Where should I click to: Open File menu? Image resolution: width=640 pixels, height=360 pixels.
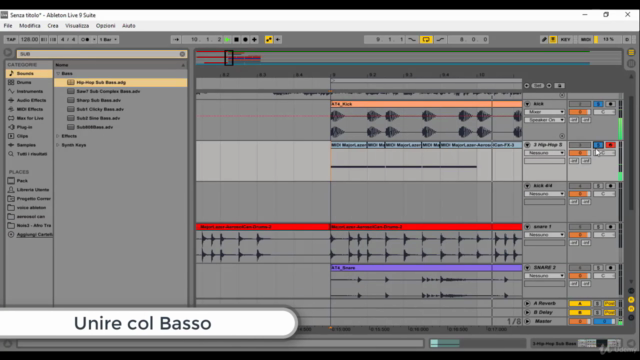pos(8,26)
